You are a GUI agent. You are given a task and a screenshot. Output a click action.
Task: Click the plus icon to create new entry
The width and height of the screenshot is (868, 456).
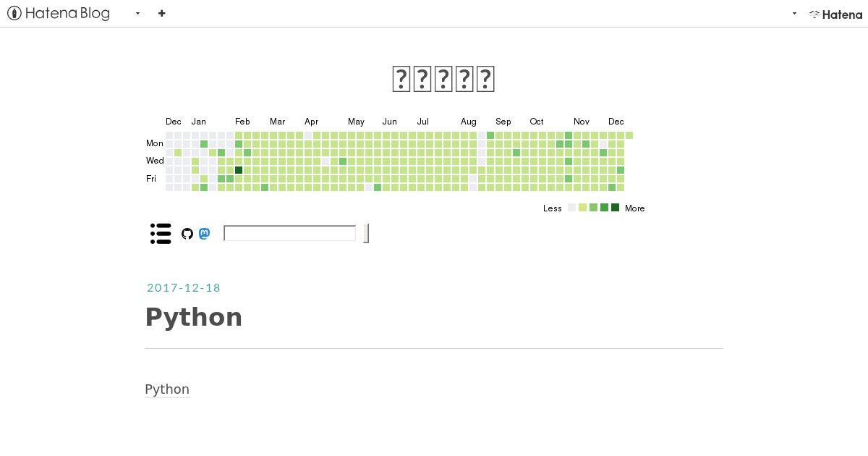161,13
